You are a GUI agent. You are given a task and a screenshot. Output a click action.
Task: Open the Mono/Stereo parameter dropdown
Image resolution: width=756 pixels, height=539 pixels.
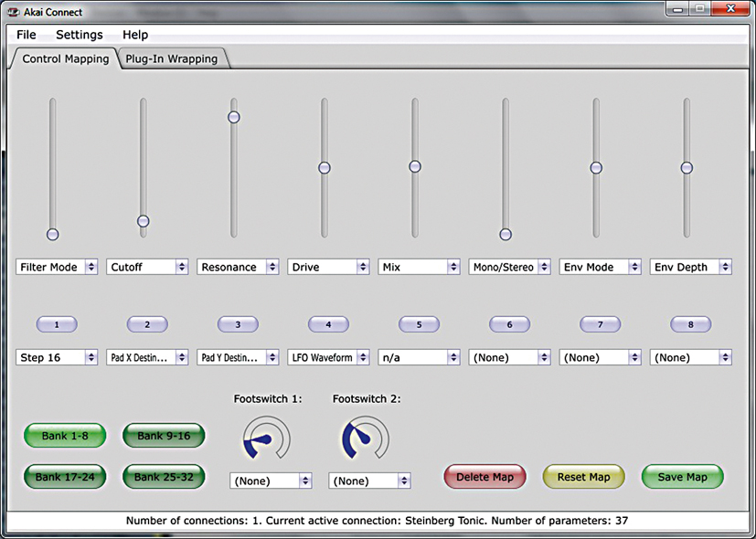point(509,267)
